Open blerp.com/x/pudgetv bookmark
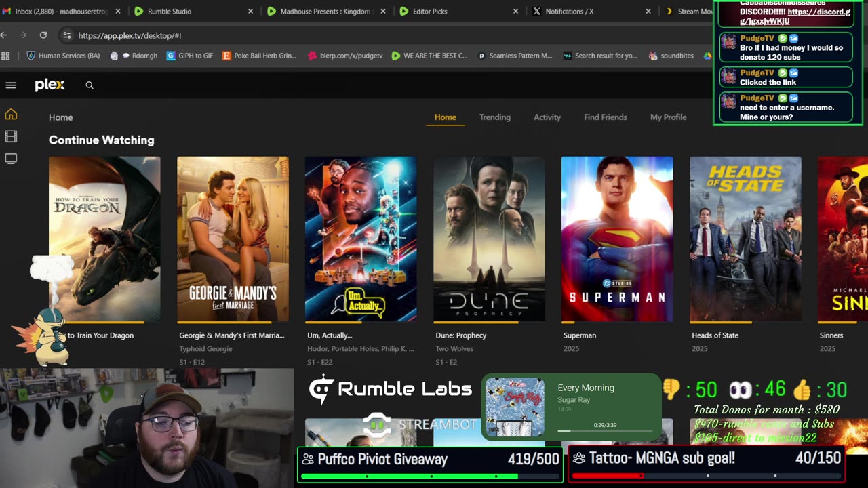Screen dimensions: 868x488 [x=344, y=56]
